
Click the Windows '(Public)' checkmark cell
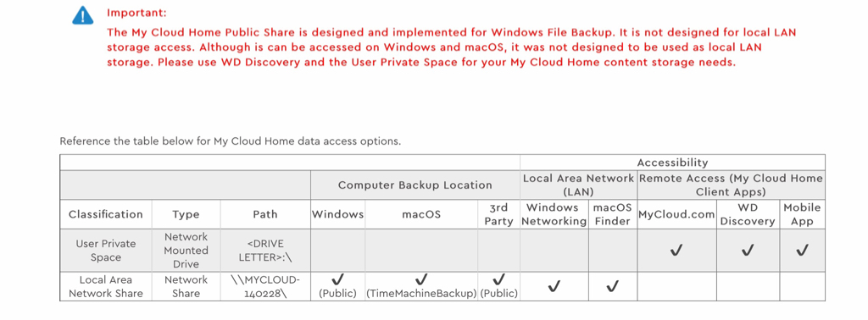337,286
